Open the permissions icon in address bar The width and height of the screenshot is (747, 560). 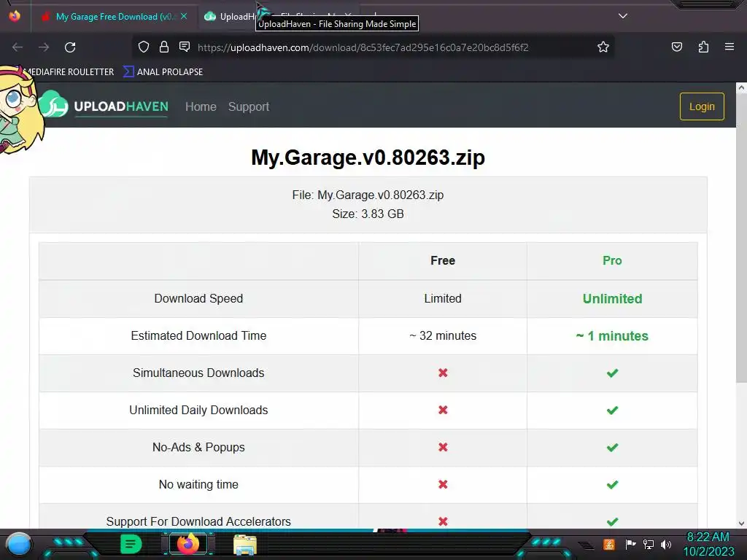pos(185,47)
